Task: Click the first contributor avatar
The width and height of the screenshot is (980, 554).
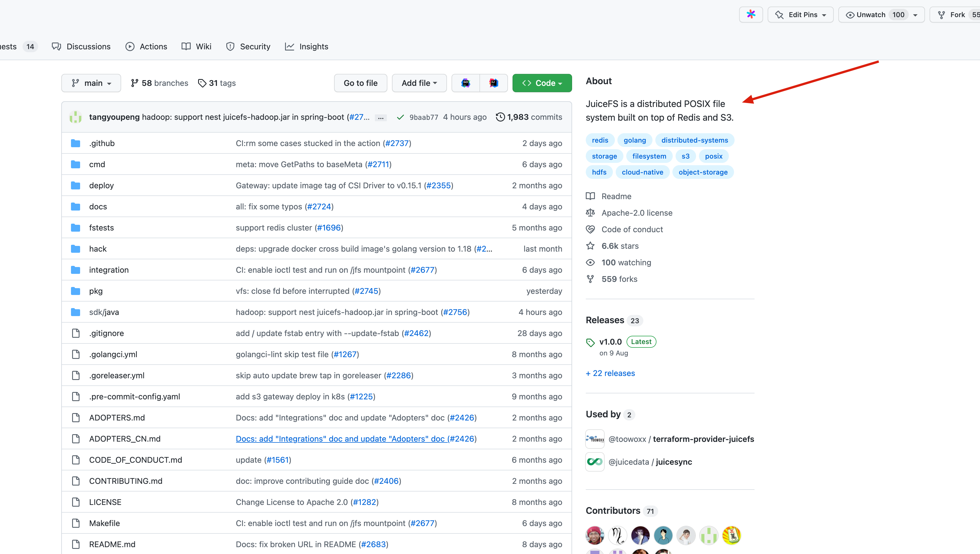Action: click(595, 535)
